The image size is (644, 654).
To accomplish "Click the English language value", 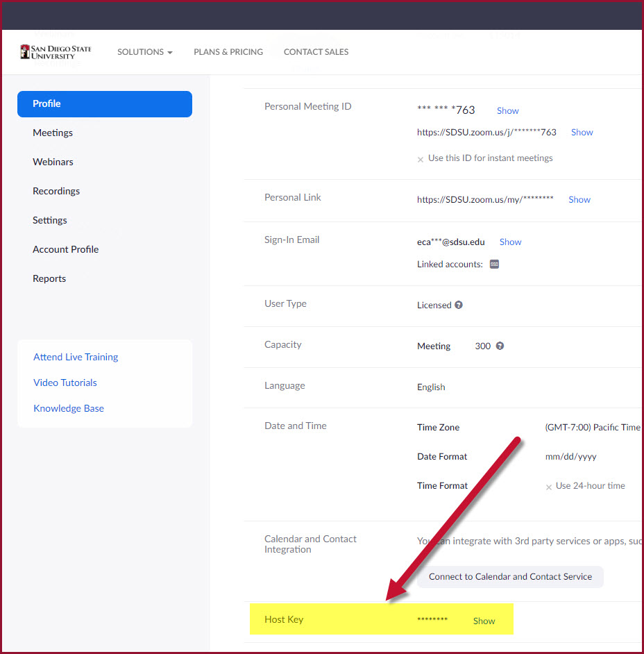I will 431,387.
